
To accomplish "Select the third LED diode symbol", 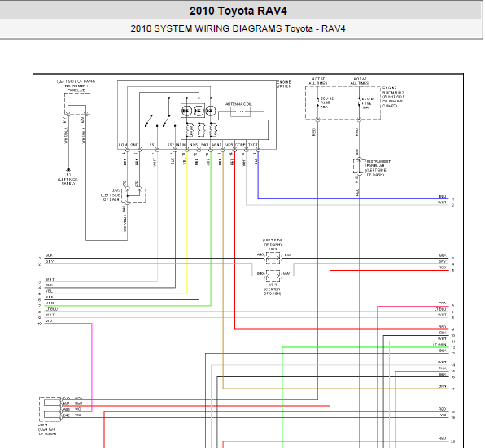I will (x=210, y=111).
